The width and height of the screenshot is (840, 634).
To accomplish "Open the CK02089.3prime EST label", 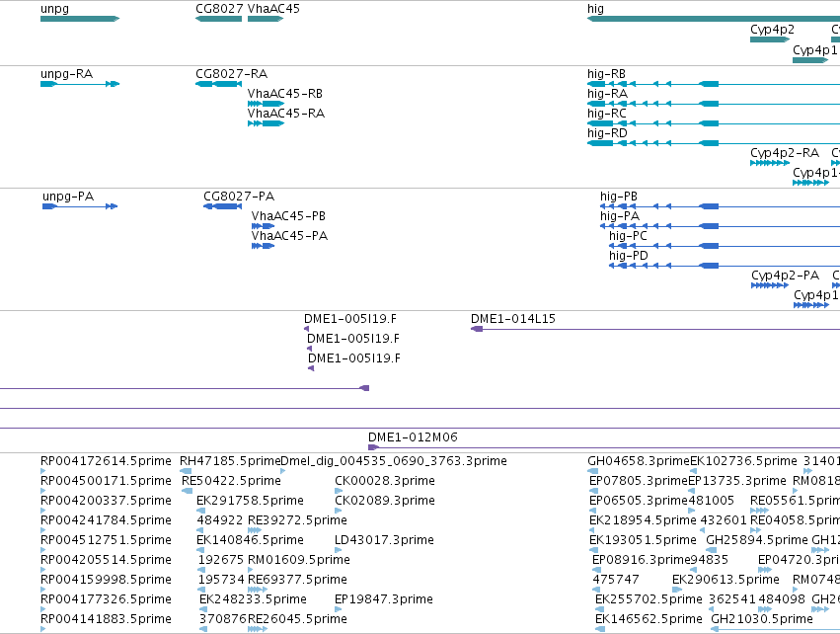I will pos(385,501).
